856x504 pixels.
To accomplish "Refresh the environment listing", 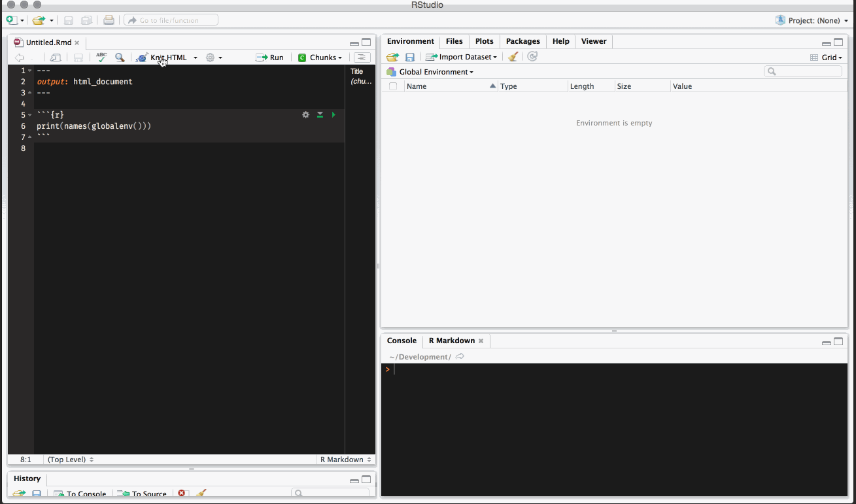I will click(532, 57).
